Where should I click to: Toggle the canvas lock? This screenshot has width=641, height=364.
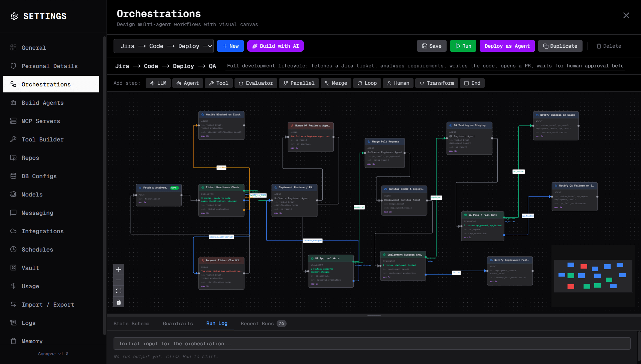(119, 302)
